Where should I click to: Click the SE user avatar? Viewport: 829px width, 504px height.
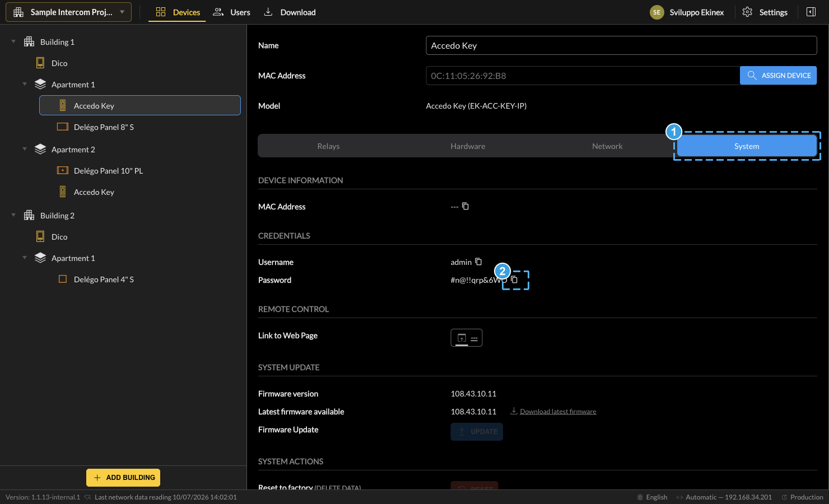point(656,12)
